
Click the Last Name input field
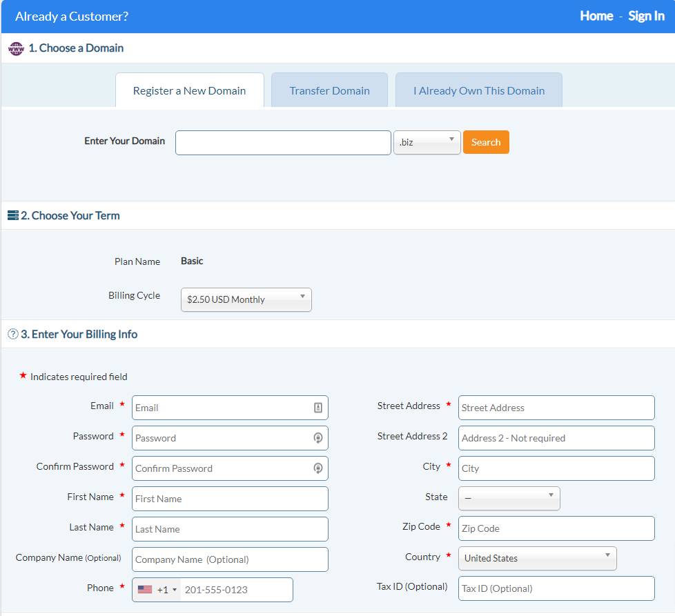(x=230, y=529)
